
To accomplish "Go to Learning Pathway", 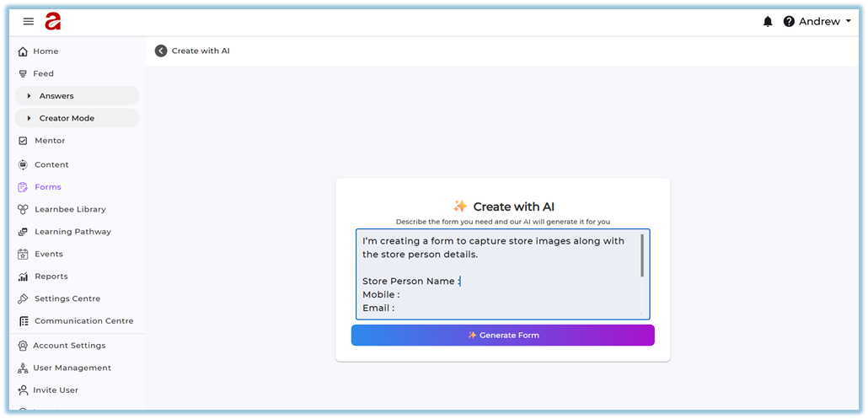I will [72, 232].
